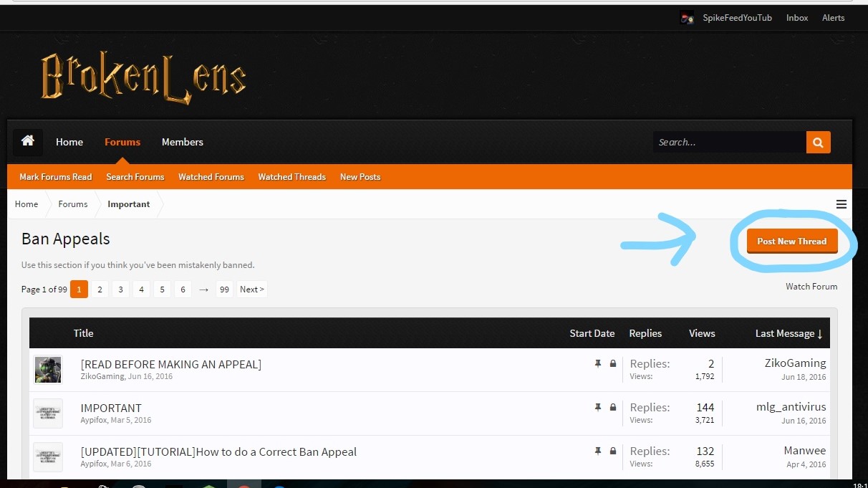
Task: Click Aypifox avatar on How to do a Correct Ban Appeal row
Action: click(x=48, y=457)
